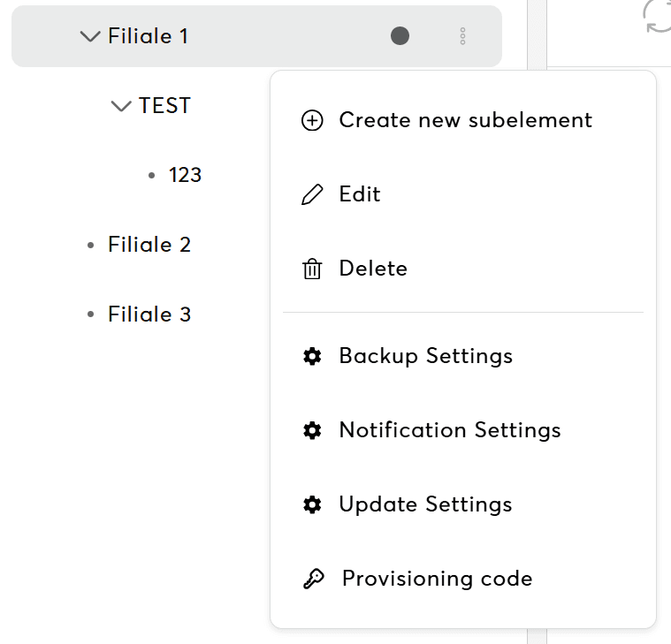Click the key icon for Provisioning code
Screen dimensions: 671x644
[x=314, y=579]
